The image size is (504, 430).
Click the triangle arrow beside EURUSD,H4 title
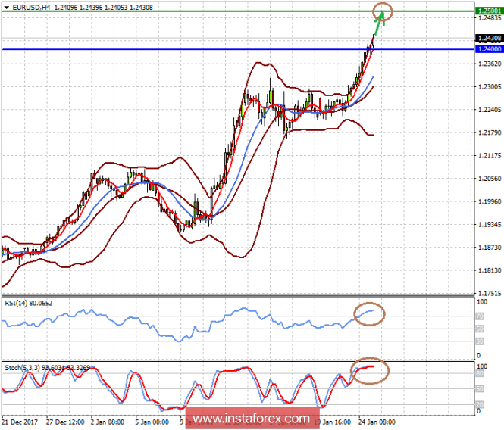click(x=6, y=7)
